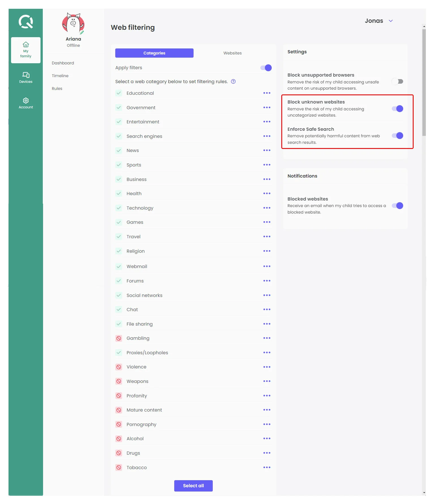436x504 pixels.
Task: Click the help icon beside filtering rules
Action: (x=233, y=82)
